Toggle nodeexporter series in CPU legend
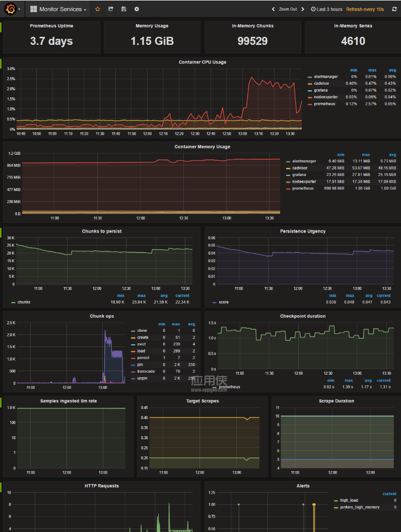Viewport: 401px width, 532px height. point(326,97)
